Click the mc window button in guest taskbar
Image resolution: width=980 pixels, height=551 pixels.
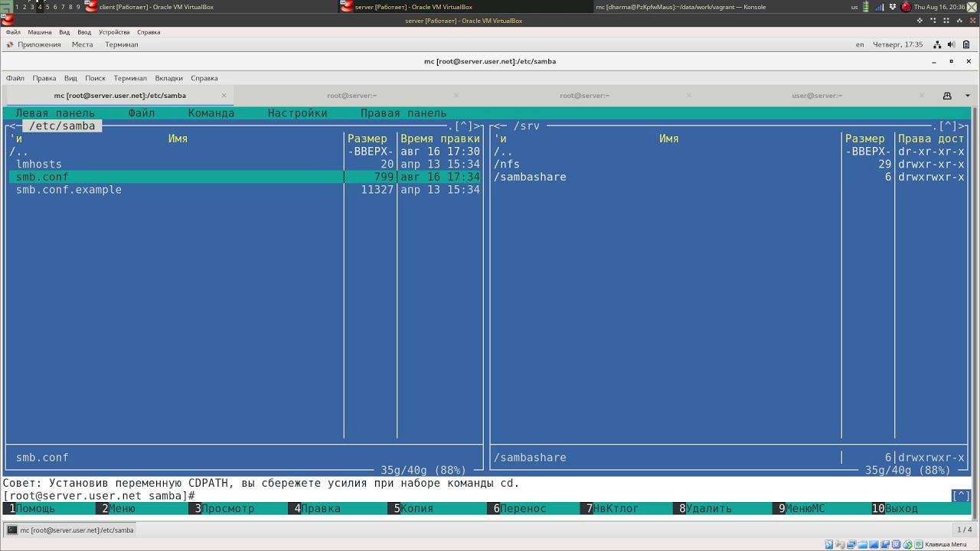pos(70,530)
